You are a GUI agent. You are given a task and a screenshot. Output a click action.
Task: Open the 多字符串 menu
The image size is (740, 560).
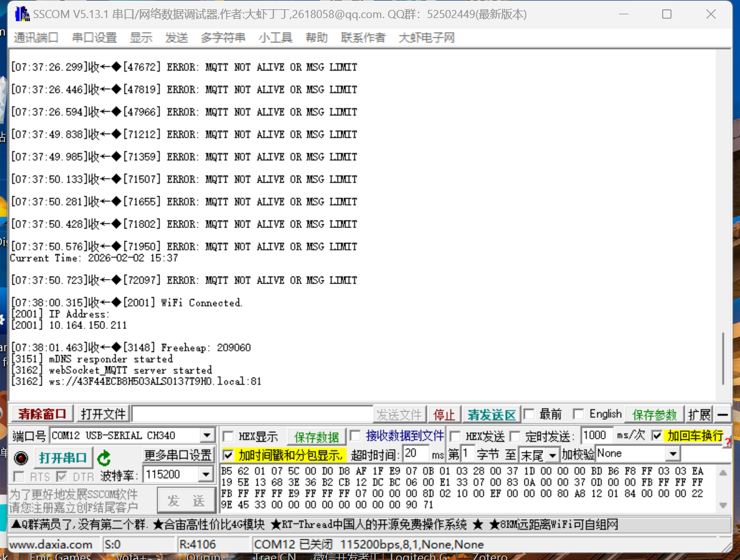(223, 38)
